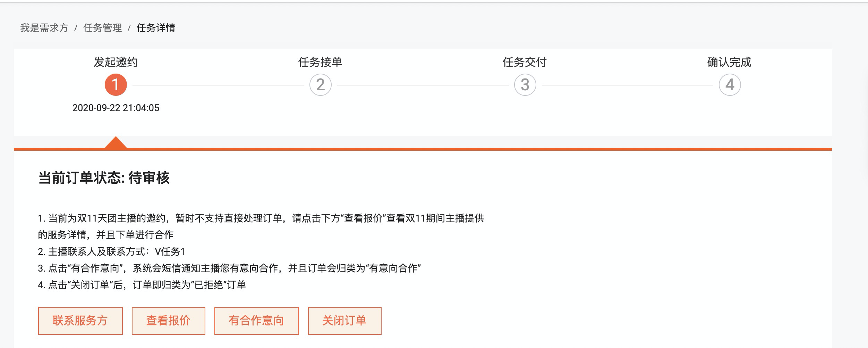Click the 当前订单状态: 待审核 heading
The width and height of the screenshot is (868, 348).
(x=104, y=178)
